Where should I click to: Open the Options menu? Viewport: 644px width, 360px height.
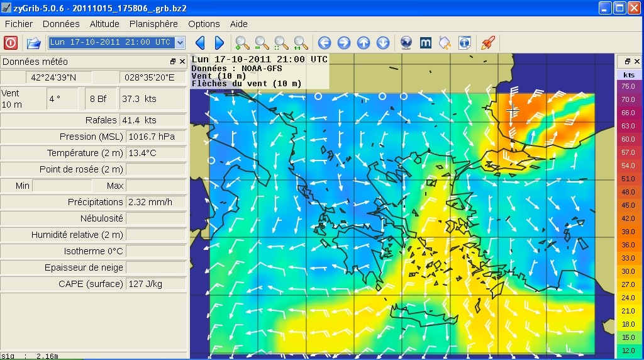tap(204, 24)
